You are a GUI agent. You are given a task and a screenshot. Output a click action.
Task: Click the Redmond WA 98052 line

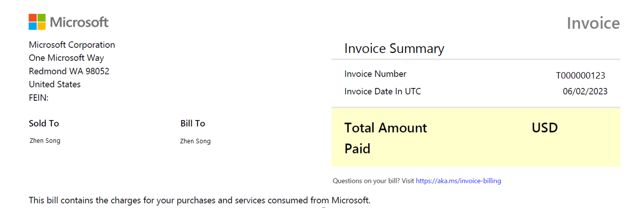click(69, 71)
